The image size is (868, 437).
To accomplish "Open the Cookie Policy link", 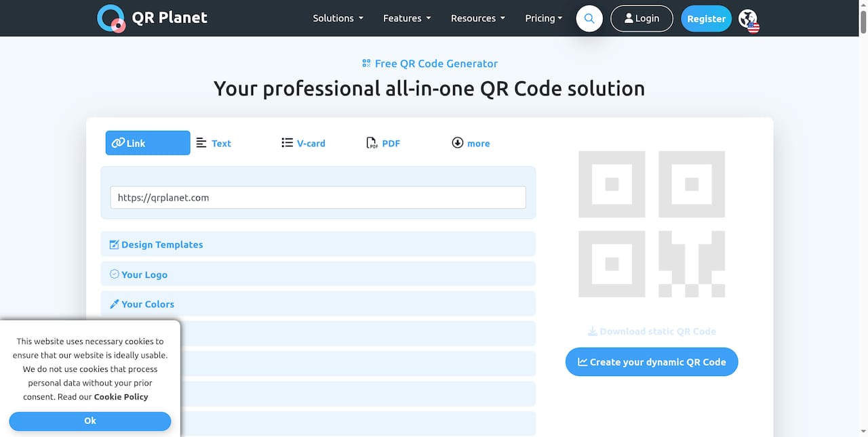I will 121,397.
